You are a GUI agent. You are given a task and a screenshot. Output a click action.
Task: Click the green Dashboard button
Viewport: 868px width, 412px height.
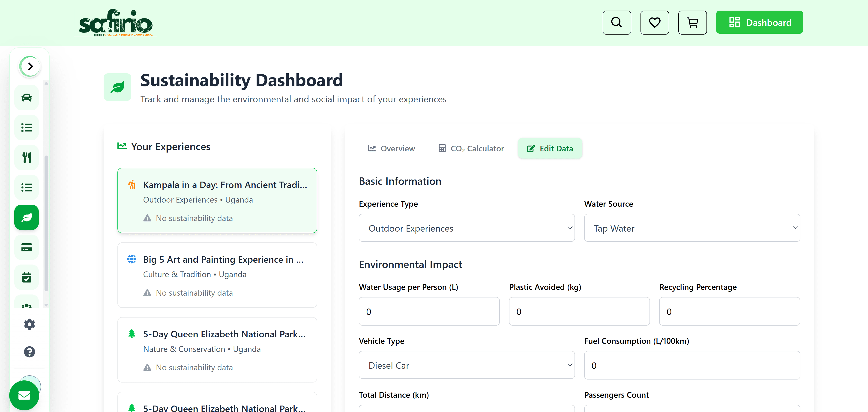coord(759,23)
